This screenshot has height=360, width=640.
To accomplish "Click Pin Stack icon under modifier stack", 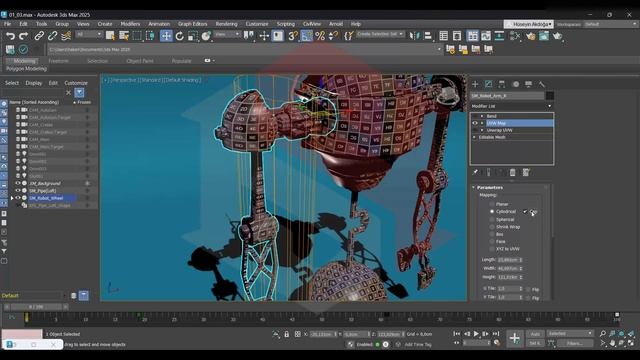I will click(475, 173).
